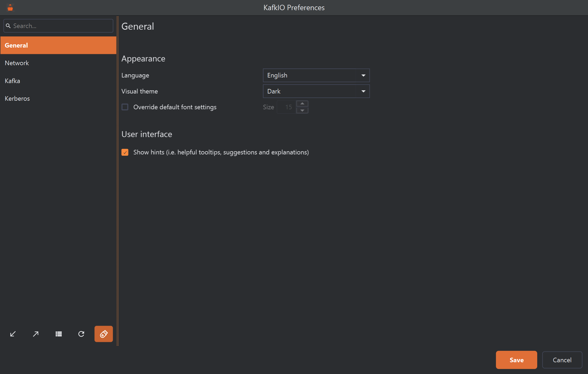Select the General preferences category
The image size is (588, 374).
(58, 45)
